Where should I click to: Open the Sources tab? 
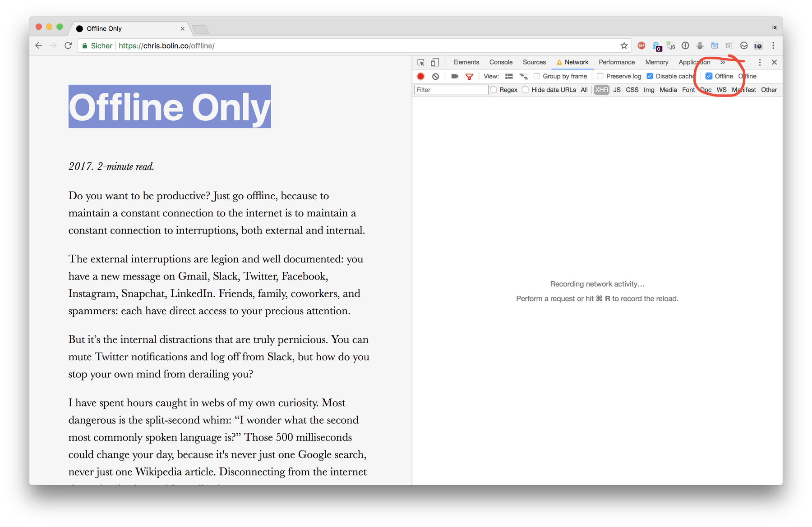tap(534, 62)
